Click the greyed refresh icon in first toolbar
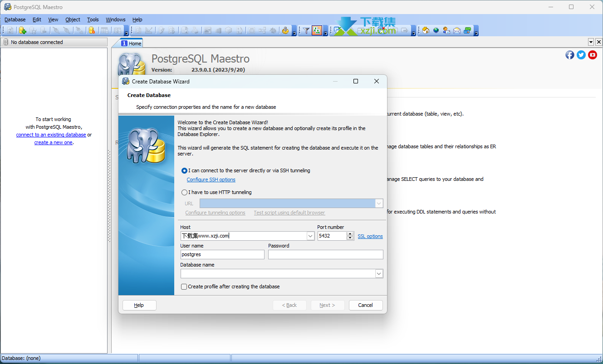Screen dimensions: 603x364 point(10,30)
